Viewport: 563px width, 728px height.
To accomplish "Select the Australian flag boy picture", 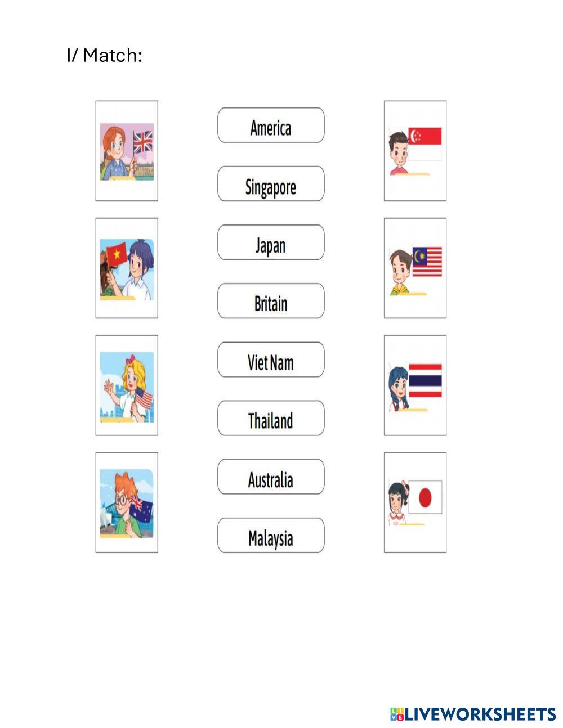I will [x=127, y=503].
